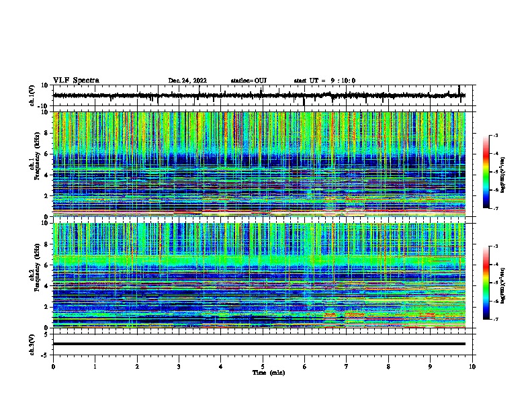Click the solid black ch.3 signal bar

(259, 344)
